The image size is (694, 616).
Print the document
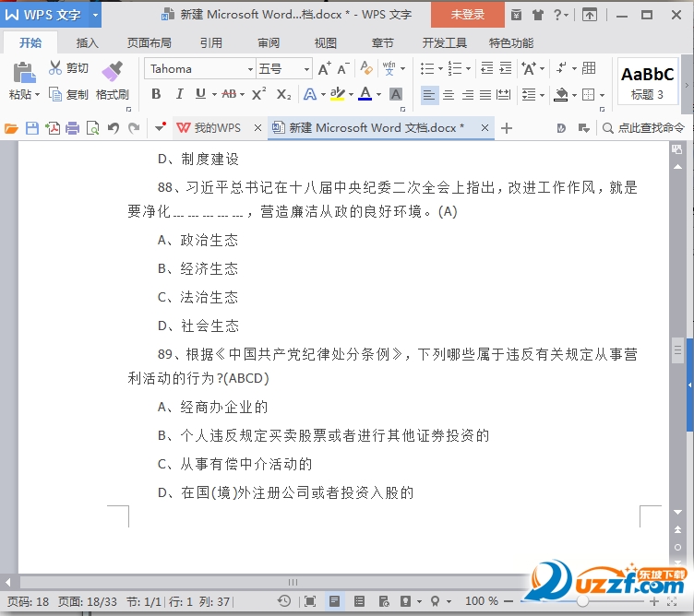[72, 128]
